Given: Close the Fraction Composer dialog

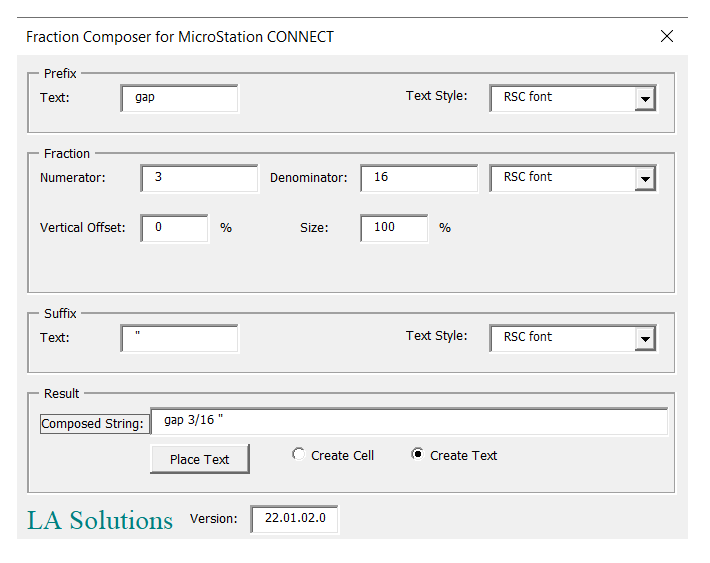Looking at the screenshot, I should pyautogui.click(x=667, y=36).
